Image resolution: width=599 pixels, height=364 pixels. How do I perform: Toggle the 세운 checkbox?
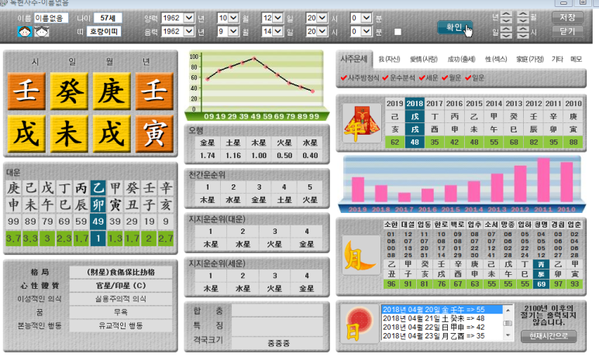pos(422,78)
